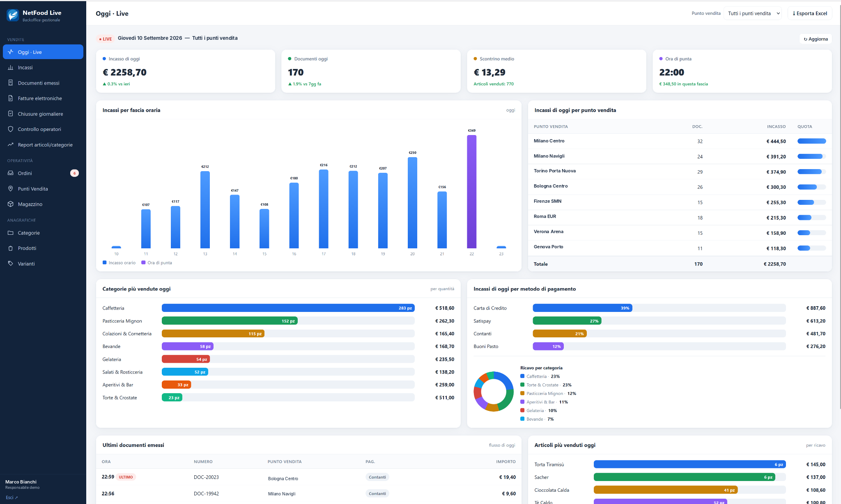Click the Caffetteria 283 pz bar
This screenshot has height=504, width=841.
[x=288, y=308]
